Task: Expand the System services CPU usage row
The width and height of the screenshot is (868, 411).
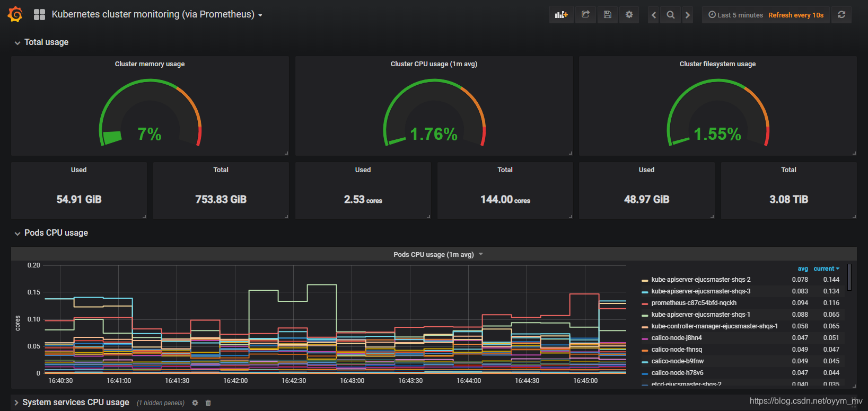Action: click(71, 403)
